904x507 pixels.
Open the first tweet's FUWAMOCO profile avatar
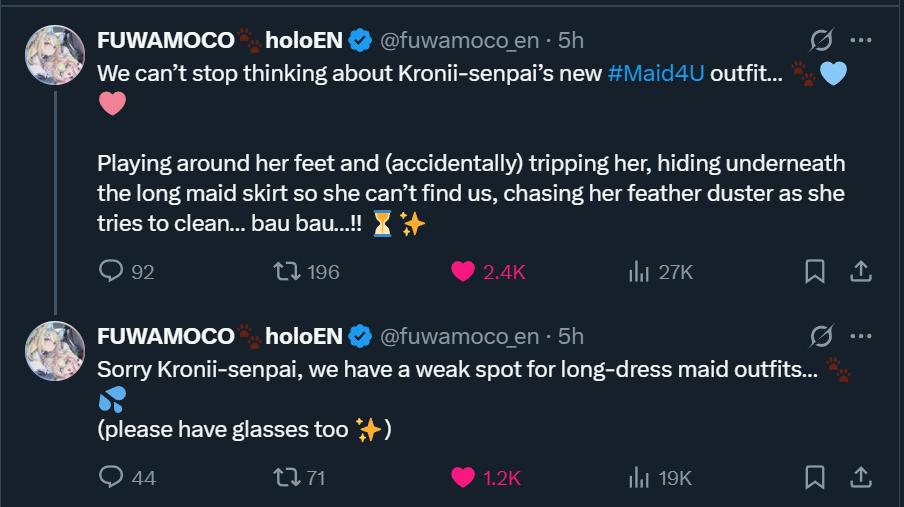click(54, 55)
